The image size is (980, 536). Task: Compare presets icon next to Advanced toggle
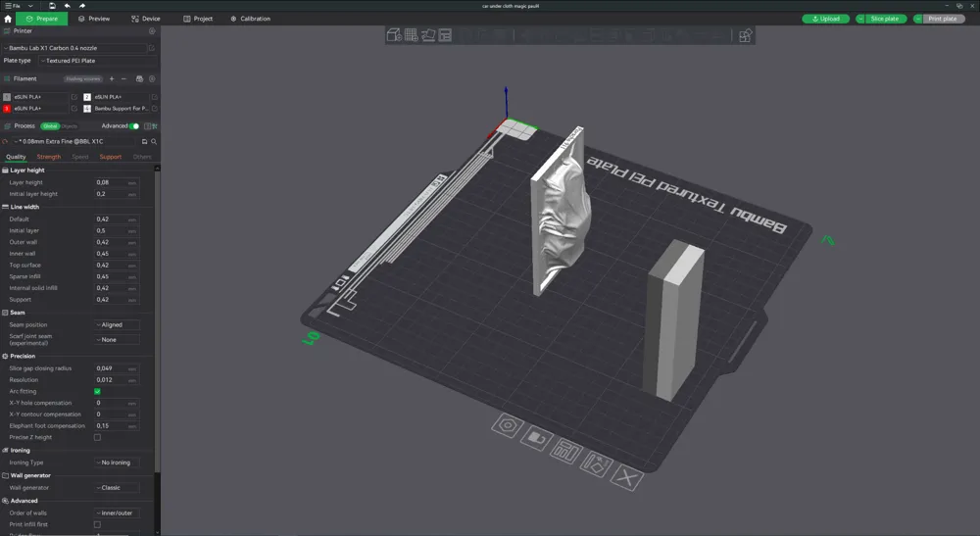(148, 126)
